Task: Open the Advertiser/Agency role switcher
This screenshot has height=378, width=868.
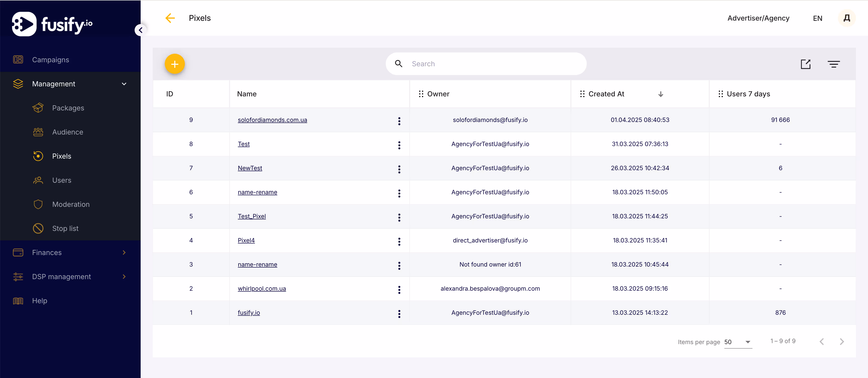Action: (758, 18)
